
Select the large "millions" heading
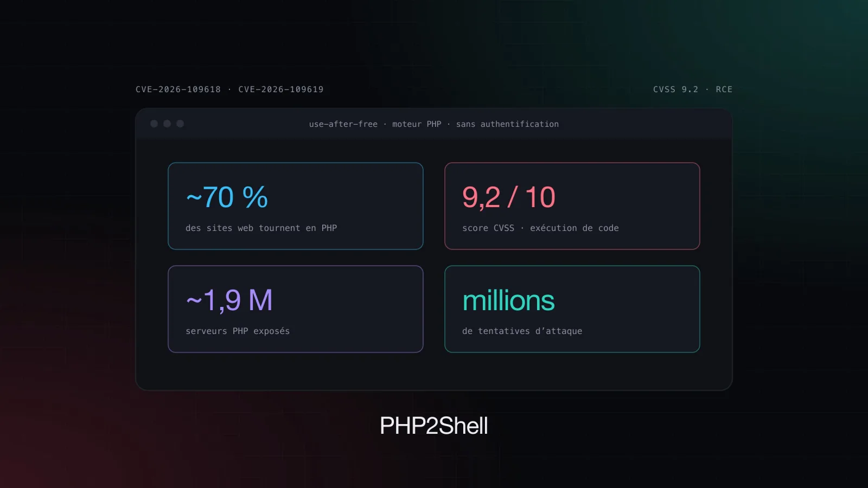pyautogui.click(x=508, y=300)
